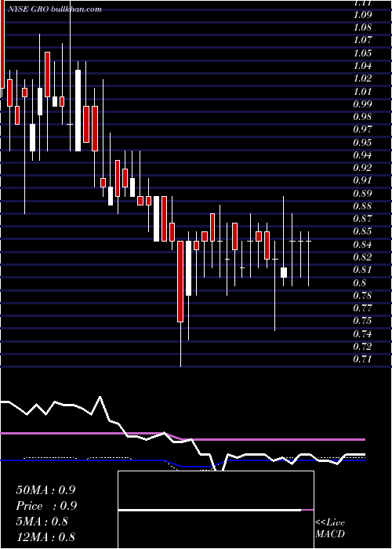Click the 1.08 price axis label
Viewport: 392px width, 549px height.
point(362,27)
